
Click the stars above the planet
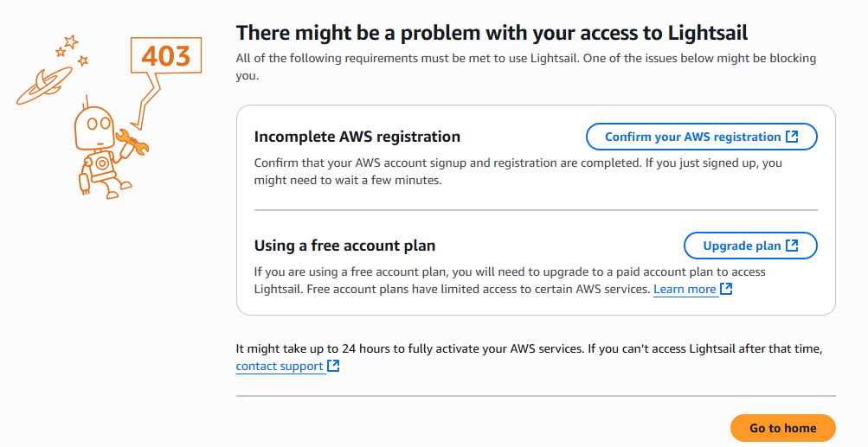(x=73, y=48)
